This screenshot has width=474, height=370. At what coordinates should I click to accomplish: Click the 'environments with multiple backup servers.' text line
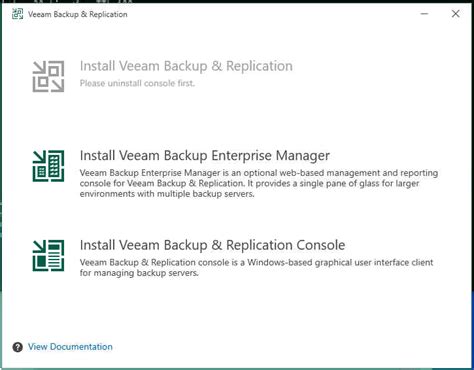(x=167, y=194)
